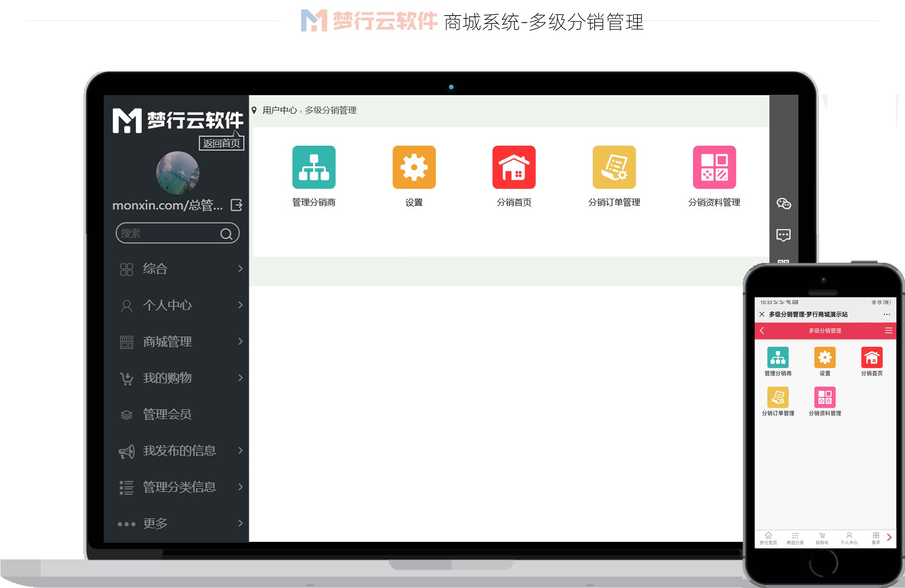Click the 返回首页 button
This screenshot has width=905, height=588.
(222, 143)
